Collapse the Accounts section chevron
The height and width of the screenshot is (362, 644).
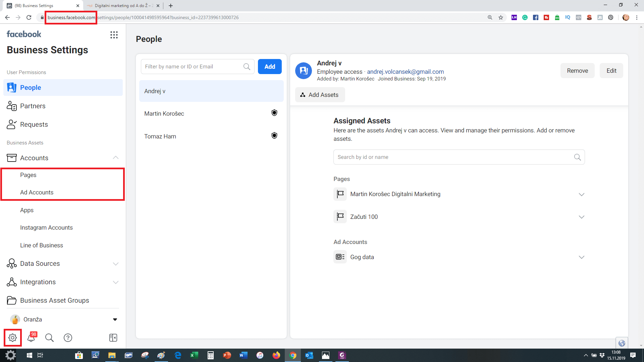[x=116, y=158]
